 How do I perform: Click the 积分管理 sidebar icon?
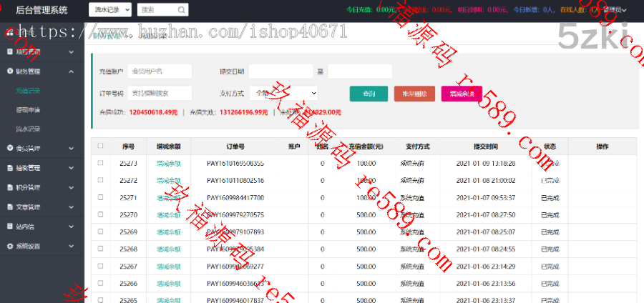pos(9,188)
